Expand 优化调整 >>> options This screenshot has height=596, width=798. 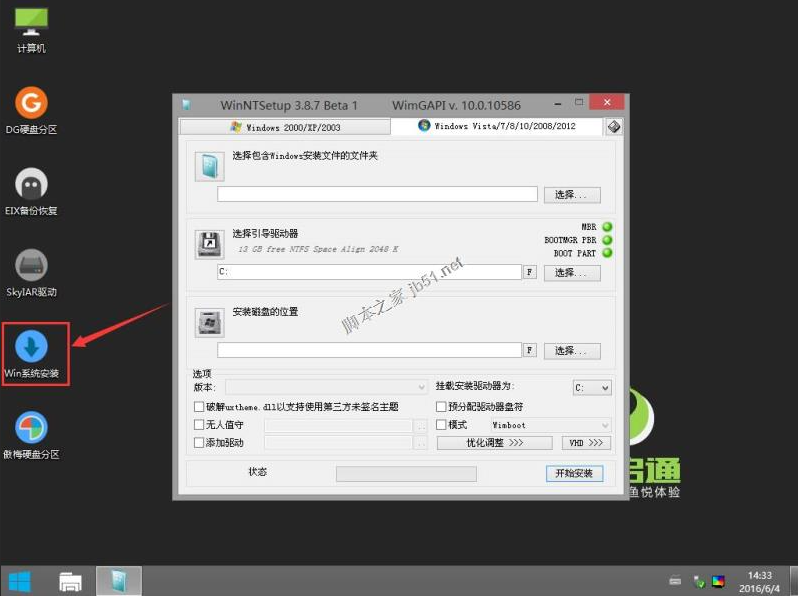tap(495, 443)
